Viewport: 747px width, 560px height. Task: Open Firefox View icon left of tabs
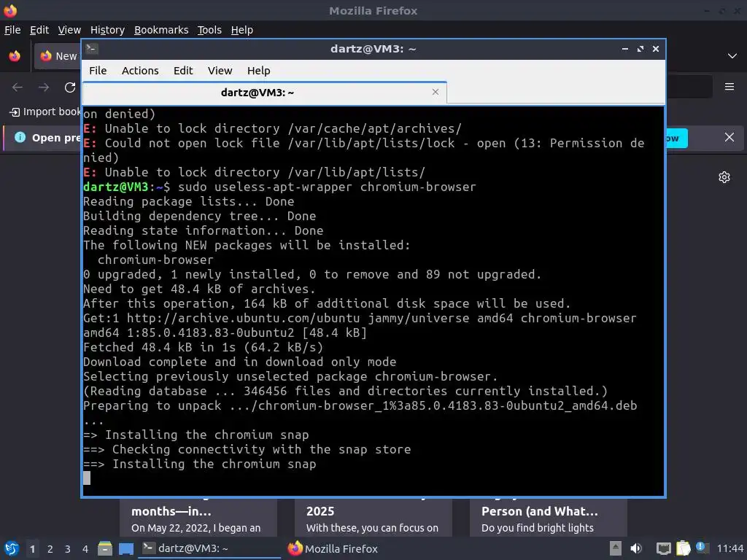15,56
